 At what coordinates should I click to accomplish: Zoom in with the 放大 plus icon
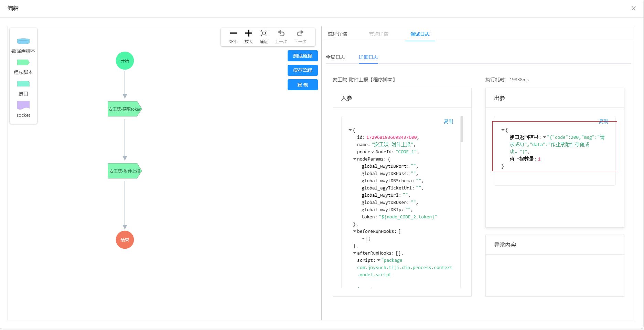point(249,33)
